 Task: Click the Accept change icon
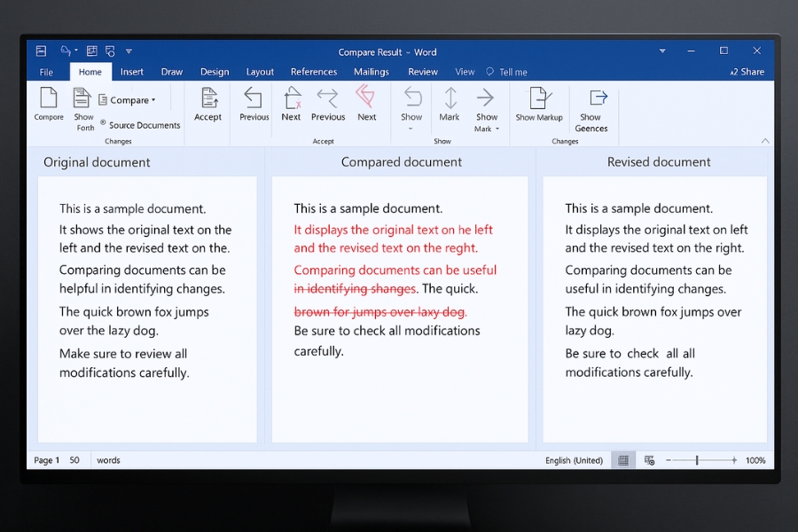click(207, 105)
